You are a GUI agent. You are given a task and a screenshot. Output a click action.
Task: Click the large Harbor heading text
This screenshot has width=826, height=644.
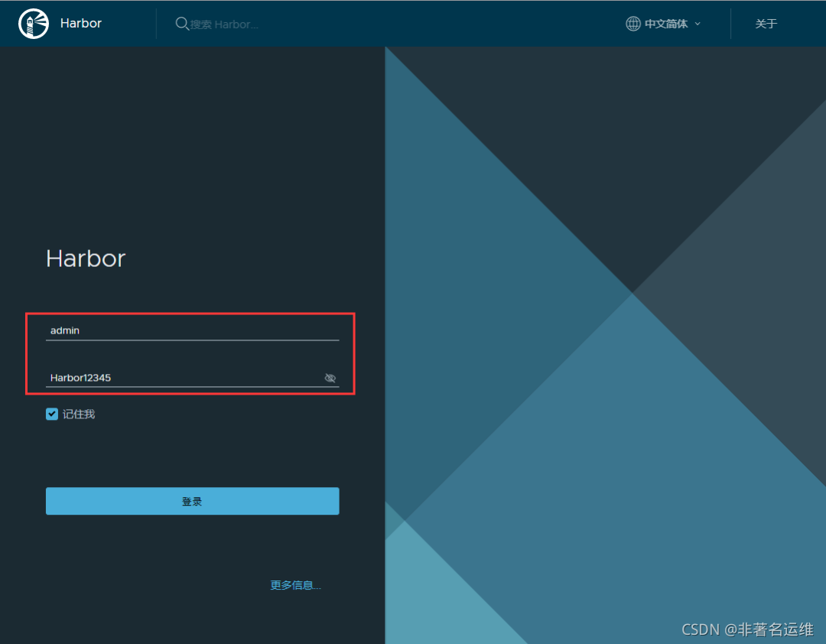(86, 259)
